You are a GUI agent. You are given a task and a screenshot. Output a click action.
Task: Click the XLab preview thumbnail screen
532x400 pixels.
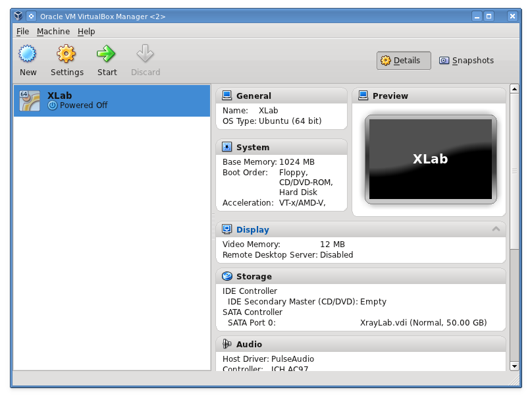(431, 159)
